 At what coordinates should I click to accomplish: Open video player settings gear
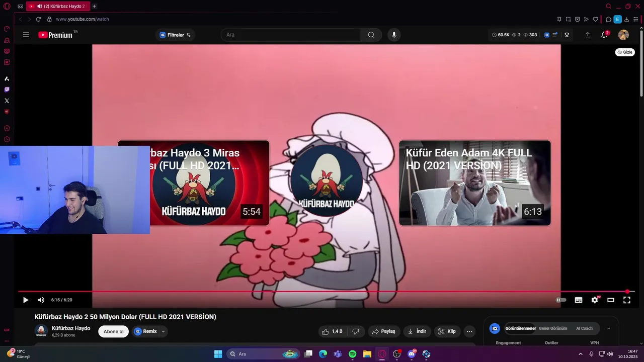coord(595,300)
